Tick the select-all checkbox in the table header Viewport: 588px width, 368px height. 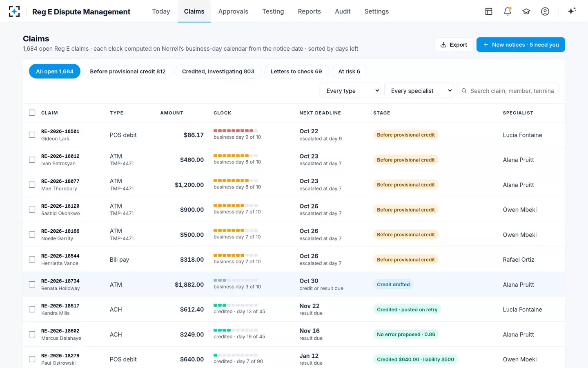pos(32,113)
